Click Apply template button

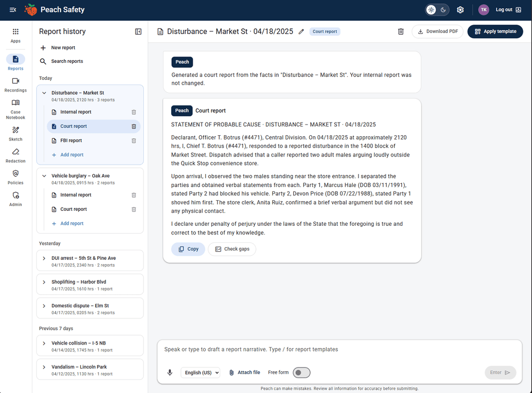click(495, 31)
